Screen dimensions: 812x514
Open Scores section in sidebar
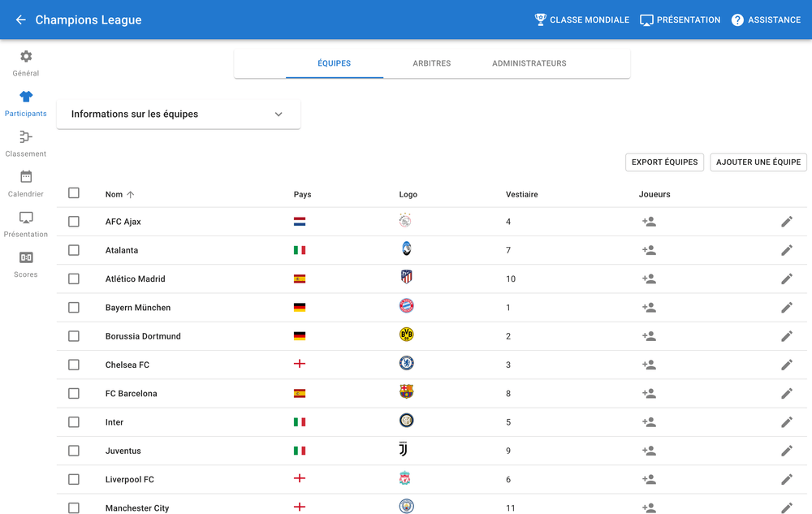click(x=25, y=265)
